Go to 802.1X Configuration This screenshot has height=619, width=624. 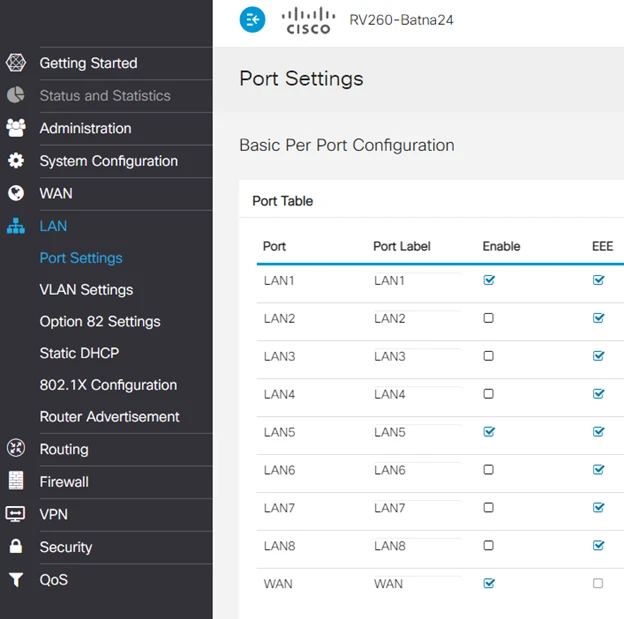click(108, 385)
